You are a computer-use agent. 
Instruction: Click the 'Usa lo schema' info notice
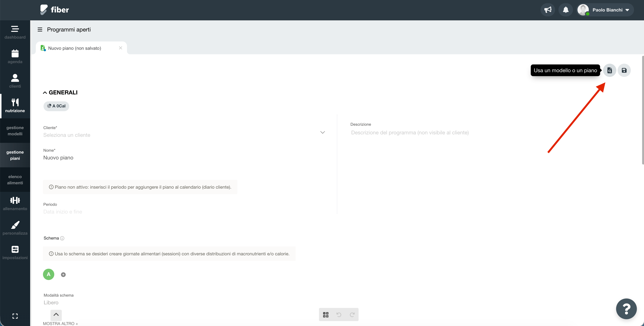click(x=169, y=254)
